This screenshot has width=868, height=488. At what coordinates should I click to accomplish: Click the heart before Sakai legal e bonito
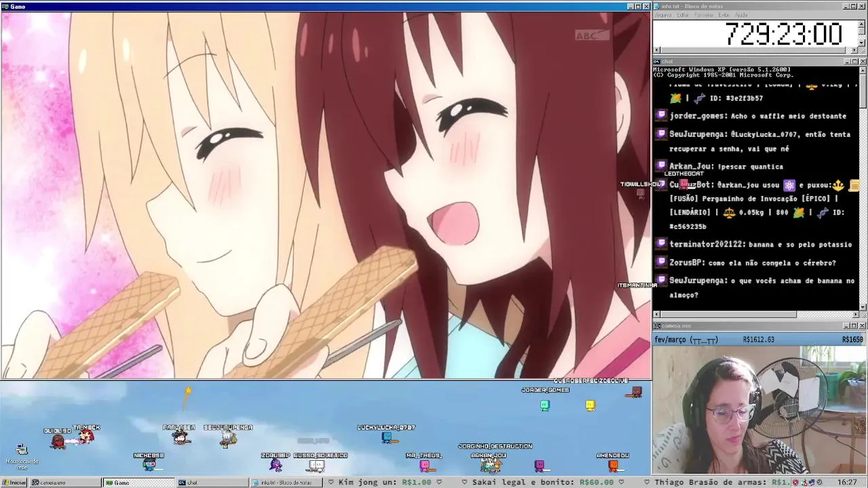pos(465,483)
